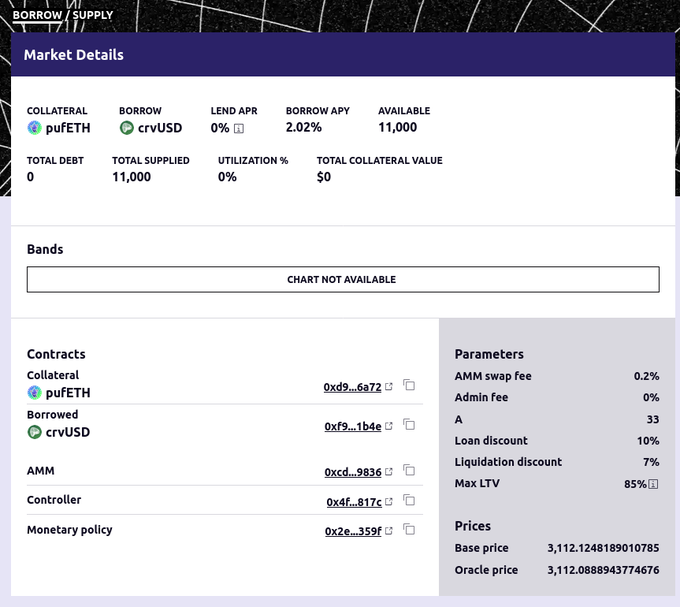Click the CHART NOT AVAILABLE box
Viewport: 680px width, 607px height.
point(343,279)
